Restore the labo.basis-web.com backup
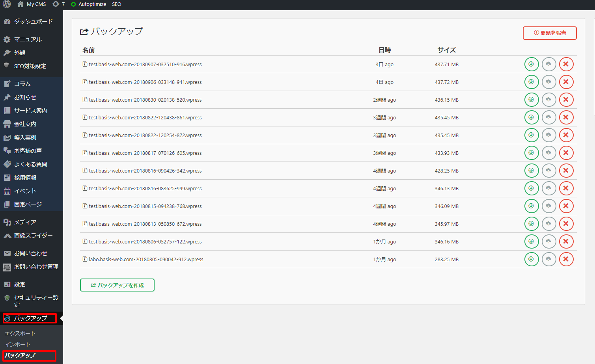The width and height of the screenshot is (595, 364). coord(549,259)
